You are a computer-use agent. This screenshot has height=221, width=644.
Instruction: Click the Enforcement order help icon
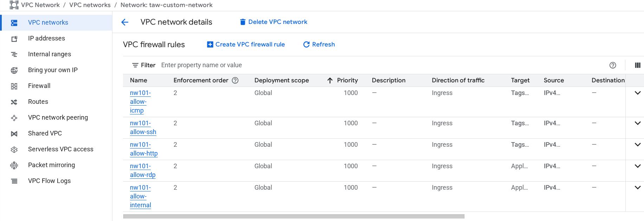point(235,80)
